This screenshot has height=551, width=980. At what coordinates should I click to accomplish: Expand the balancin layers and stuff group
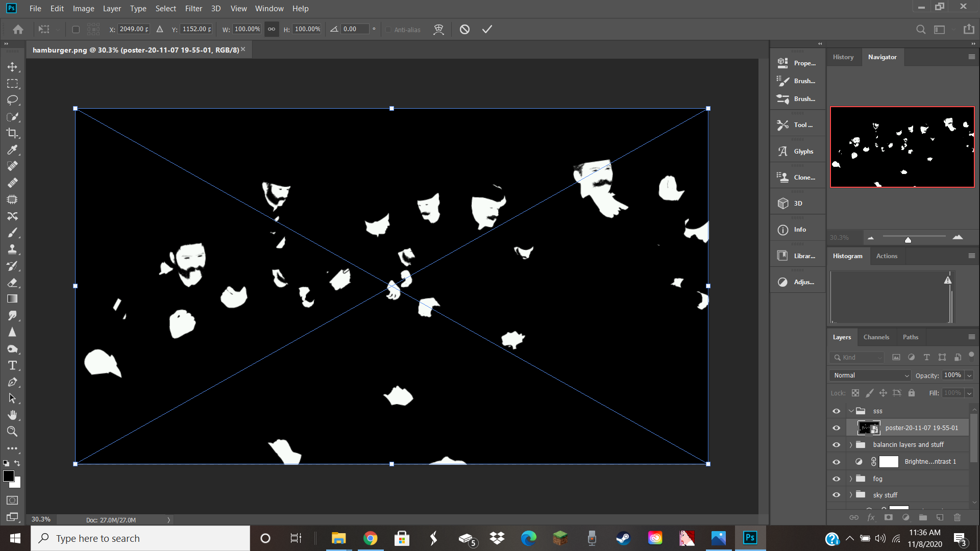pos(851,445)
